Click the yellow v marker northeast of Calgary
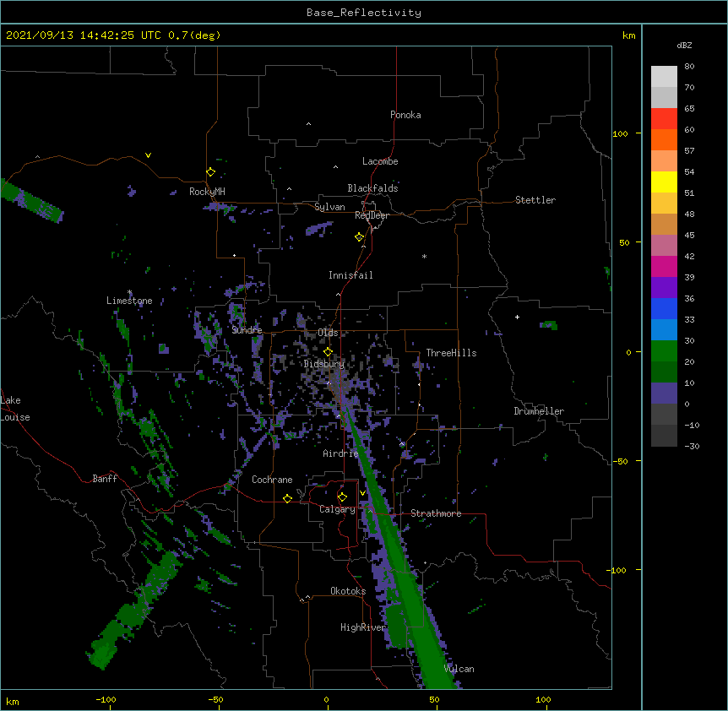 click(362, 492)
